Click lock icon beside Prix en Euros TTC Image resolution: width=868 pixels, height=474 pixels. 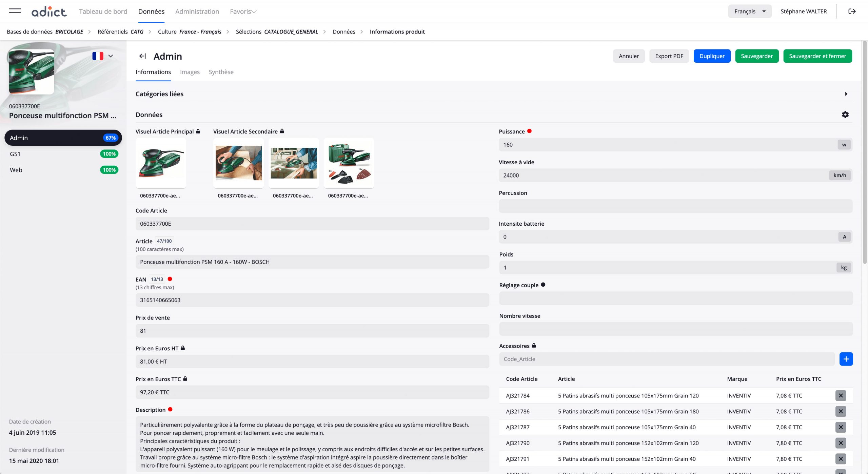tap(185, 378)
